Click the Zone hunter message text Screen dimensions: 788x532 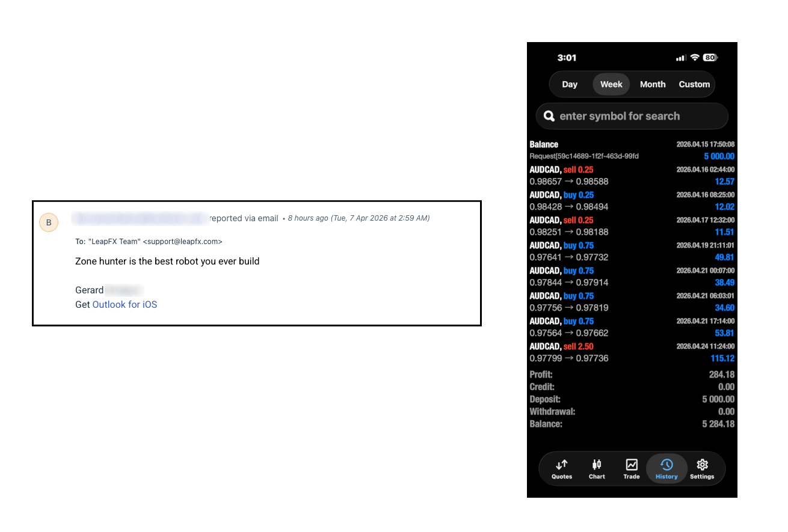tap(167, 261)
